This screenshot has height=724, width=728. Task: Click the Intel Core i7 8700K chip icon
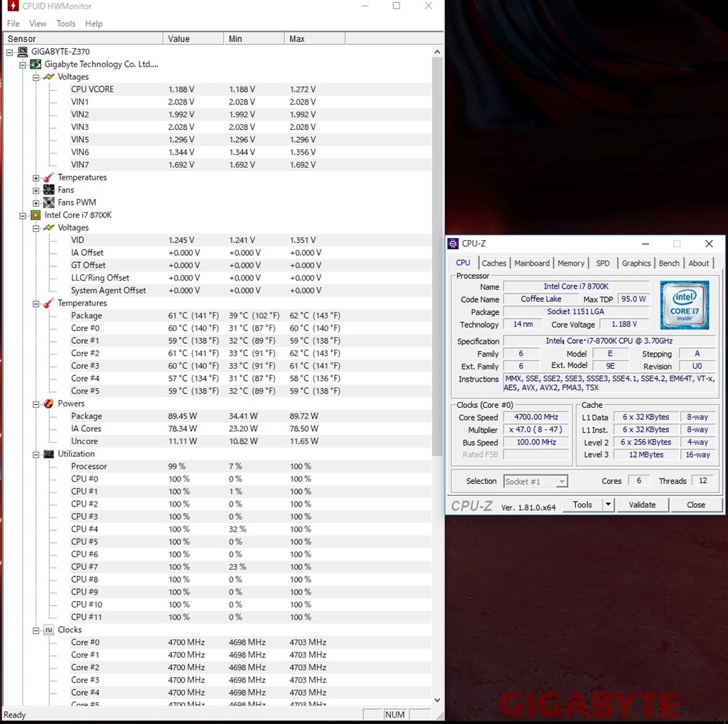[36, 215]
